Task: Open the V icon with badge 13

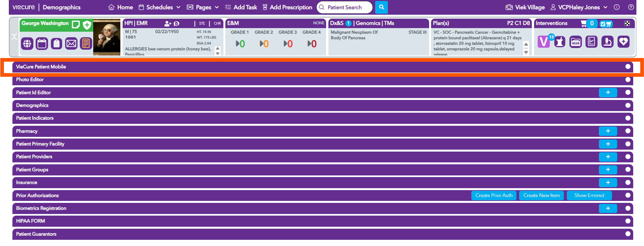Action: pyautogui.click(x=544, y=41)
